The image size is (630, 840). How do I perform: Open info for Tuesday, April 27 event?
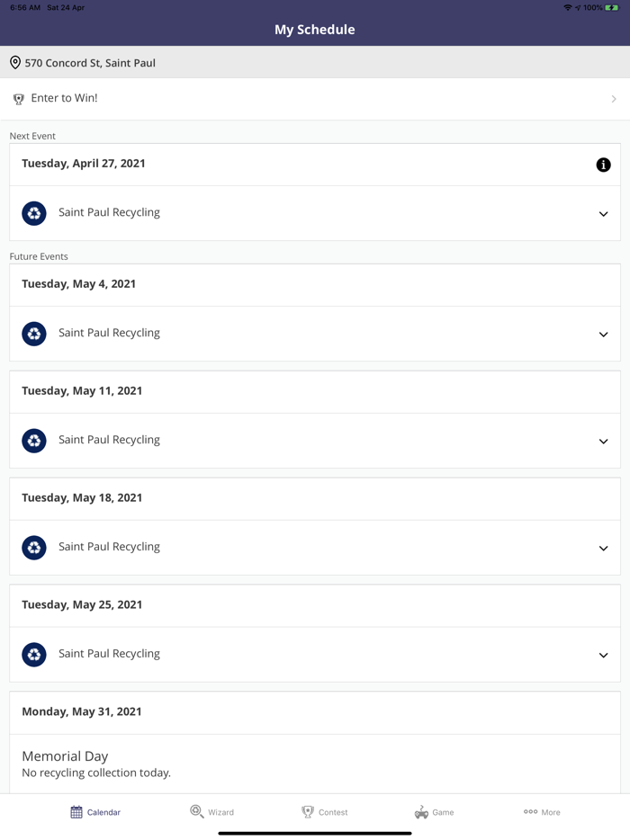(x=603, y=165)
